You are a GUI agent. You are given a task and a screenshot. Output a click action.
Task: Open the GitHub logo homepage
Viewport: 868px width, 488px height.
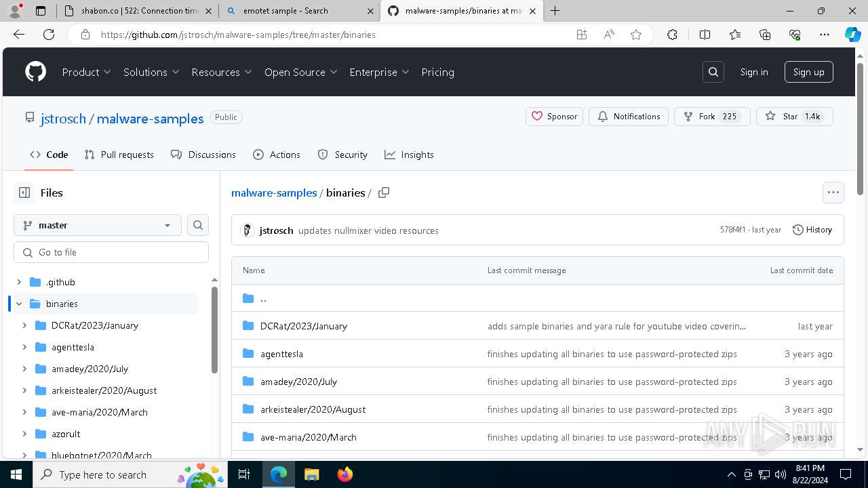click(35, 72)
